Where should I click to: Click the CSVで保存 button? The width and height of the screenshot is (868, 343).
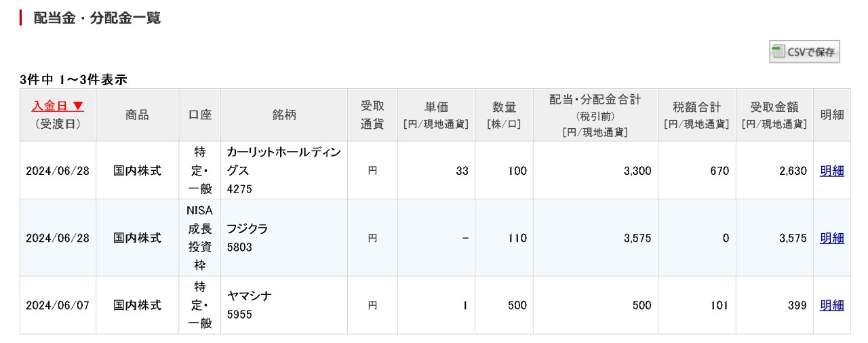click(x=804, y=52)
